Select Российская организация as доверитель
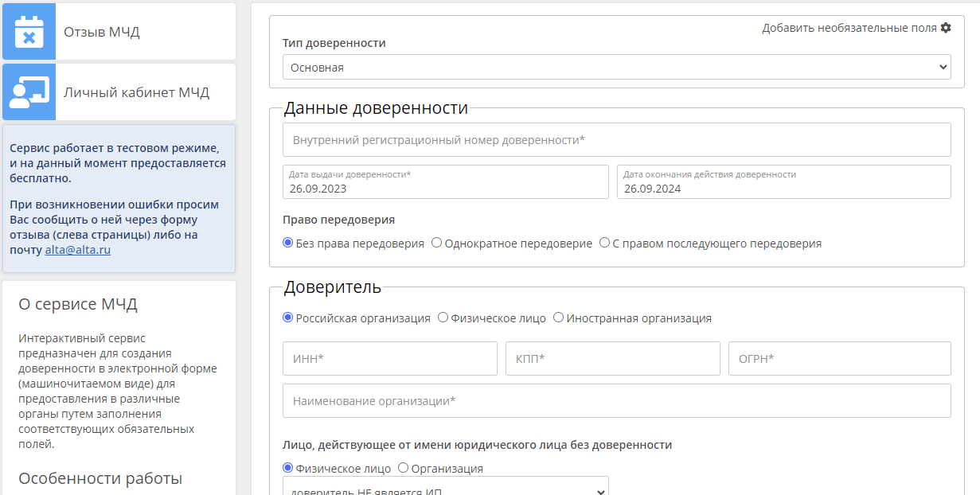 tap(288, 318)
